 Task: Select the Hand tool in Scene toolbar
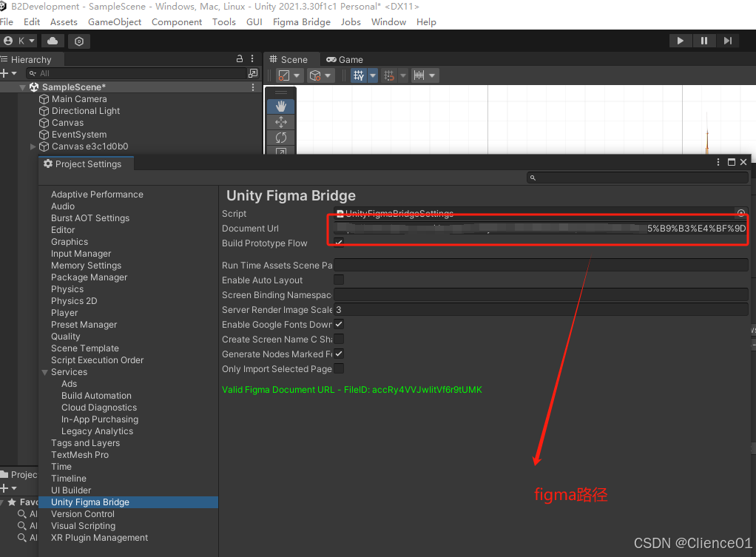tap(280, 105)
